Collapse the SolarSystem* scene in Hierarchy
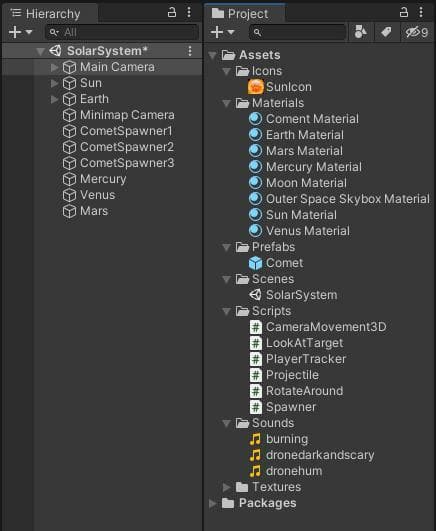Screen dimensions: 436x531 (41, 51)
